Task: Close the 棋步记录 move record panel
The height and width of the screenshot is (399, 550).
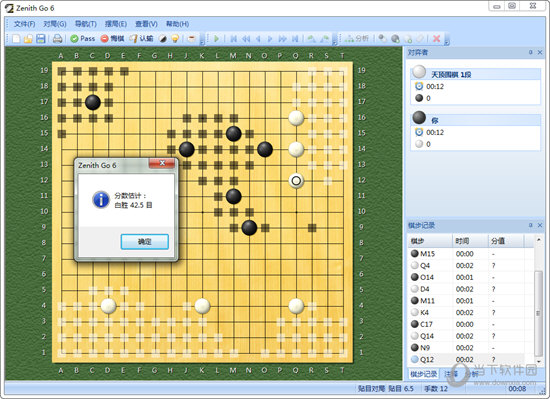Action: (x=540, y=225)
